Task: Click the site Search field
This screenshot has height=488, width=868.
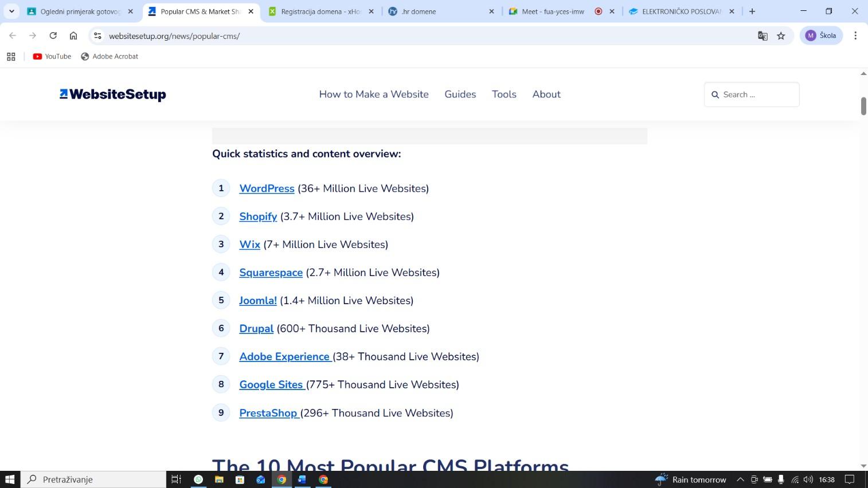Action: [752, 95]
